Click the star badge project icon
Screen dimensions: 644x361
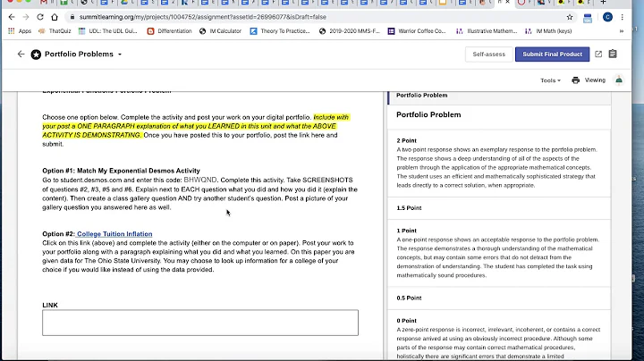tap(36, 55)
